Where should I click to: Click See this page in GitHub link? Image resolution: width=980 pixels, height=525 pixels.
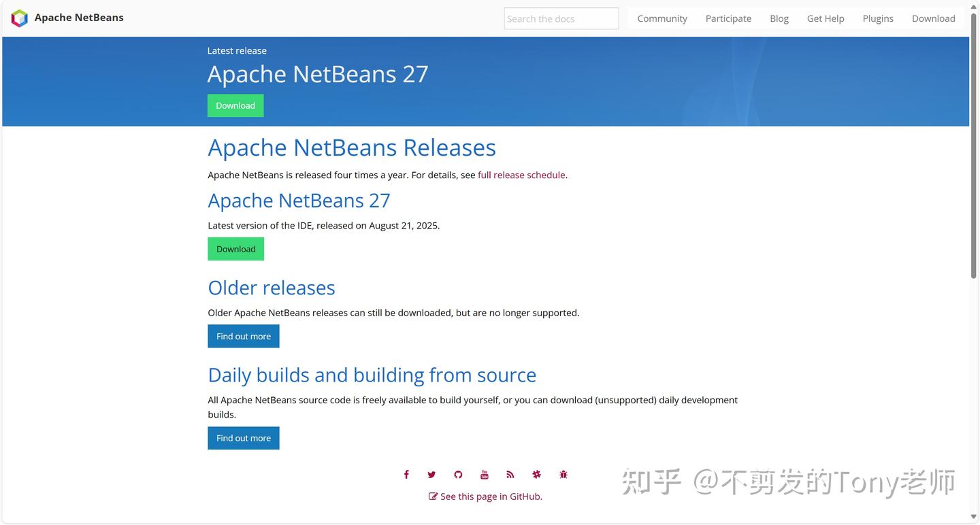tap(491, 496)
